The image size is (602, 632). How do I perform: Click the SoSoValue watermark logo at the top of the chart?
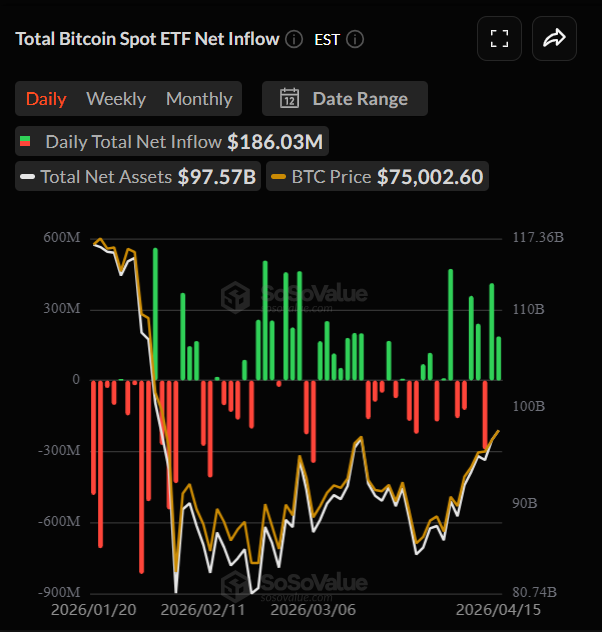(236, 296)
